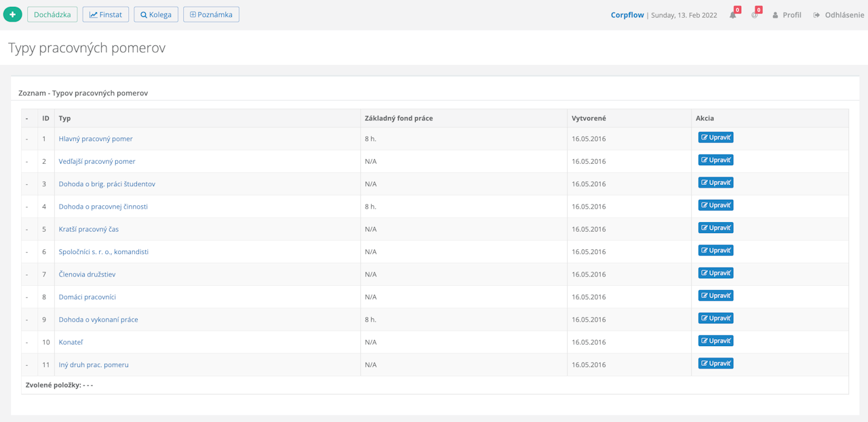Image resolution: width=868 pixels, height=422 pixels.
Task: Click Upraviť for Členovia družstiev row
Action: click(x=715, y=273)
